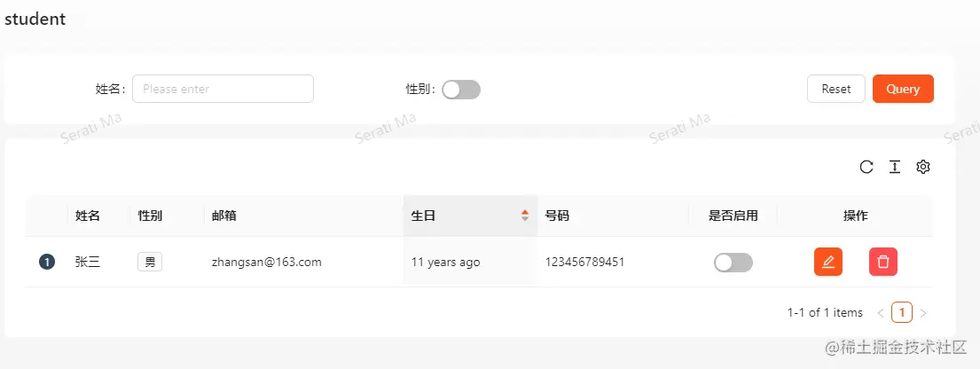Click the 姓名 column header

tap(88, 216)
